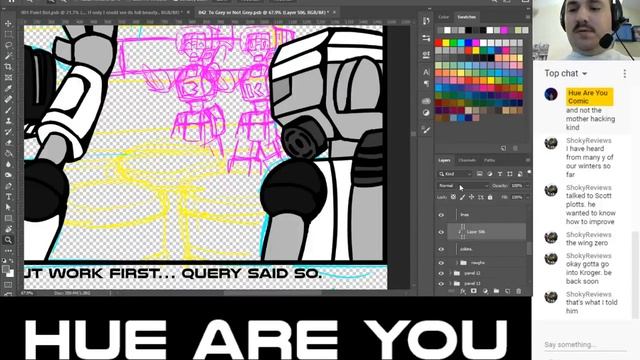Create a new layer icon
Viewport: 640px width, 360px height.
(507, 291)
